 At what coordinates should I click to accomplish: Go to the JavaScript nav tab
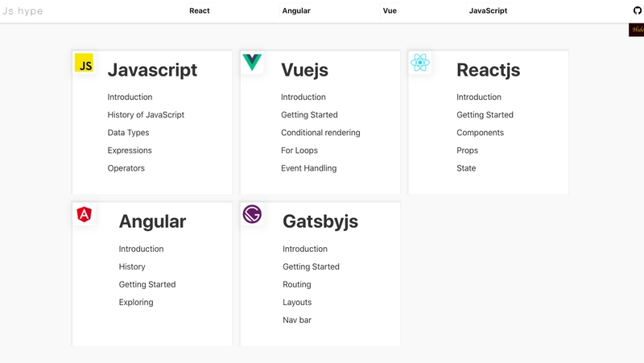488,10
